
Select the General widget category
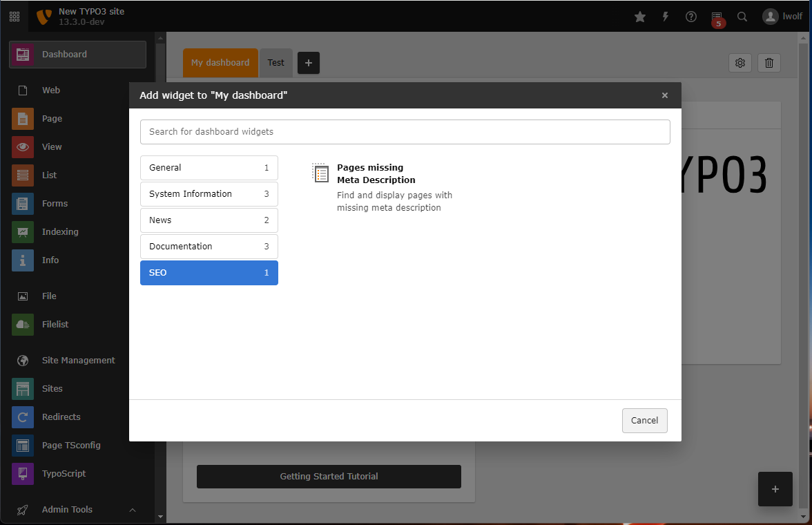tap(209, 168)
